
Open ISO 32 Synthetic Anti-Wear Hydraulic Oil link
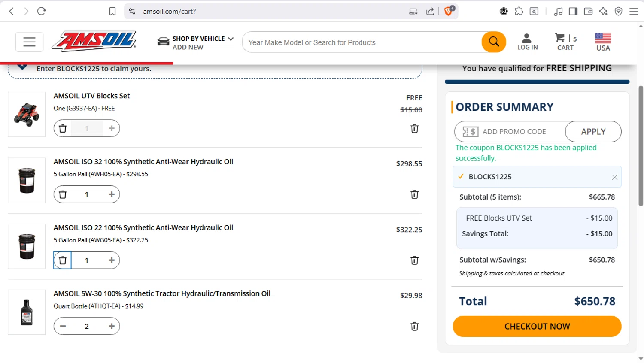143,162
